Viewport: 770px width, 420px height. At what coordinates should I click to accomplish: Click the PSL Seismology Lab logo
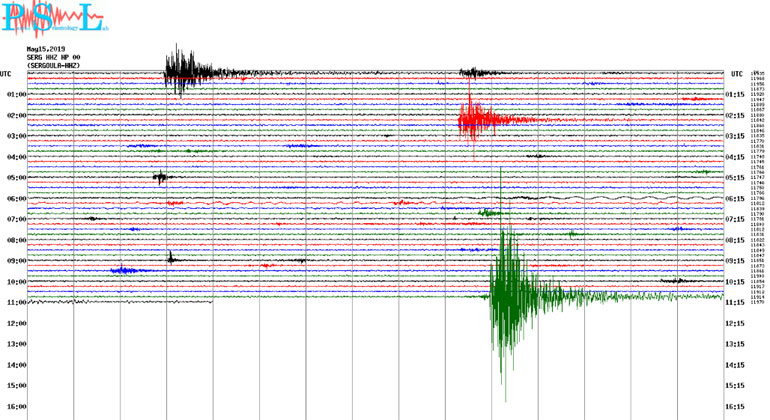coord(52,19)
